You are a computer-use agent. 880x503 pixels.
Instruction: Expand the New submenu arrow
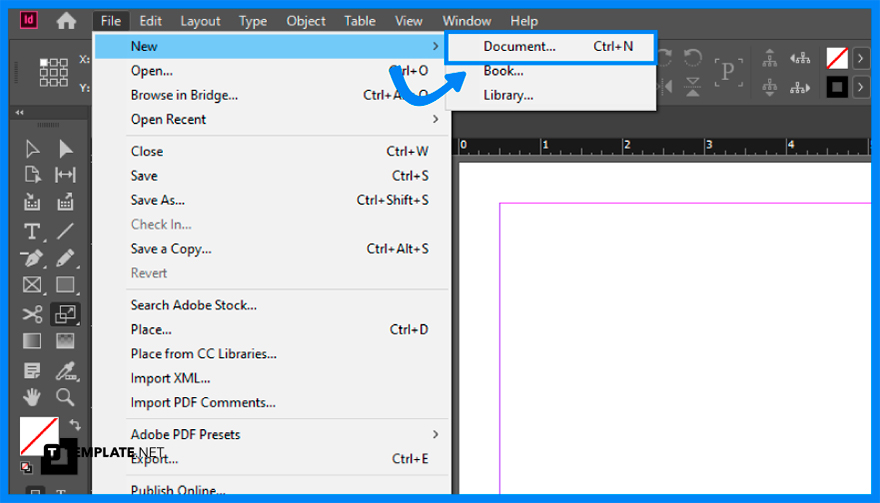(x=436, y=46)
